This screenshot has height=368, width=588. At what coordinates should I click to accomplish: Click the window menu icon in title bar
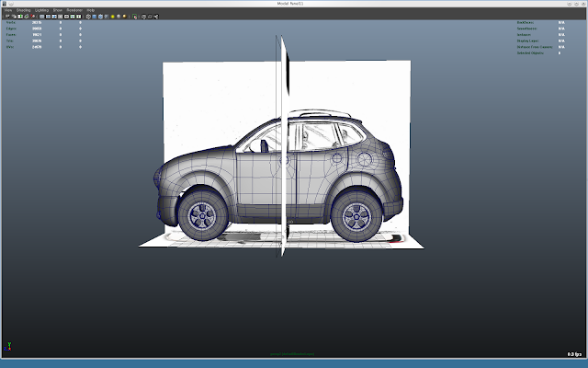point(5,4)
